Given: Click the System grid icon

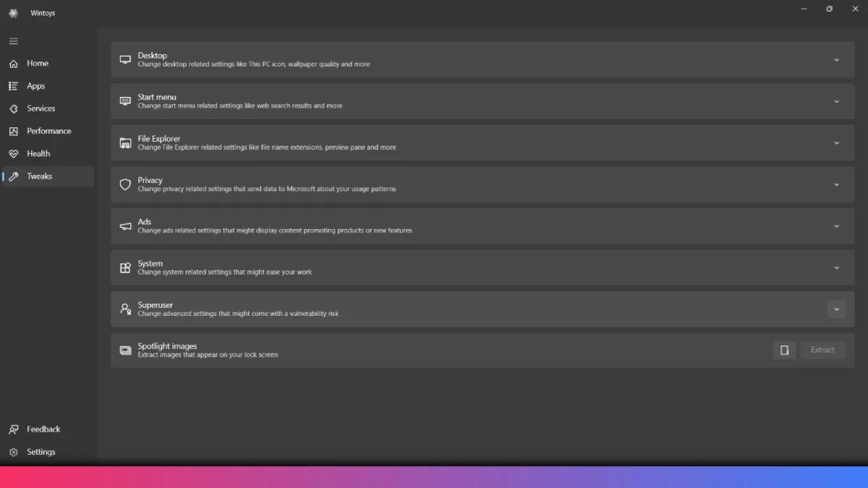Looking at the screenshot, I should tap(125, 267).
